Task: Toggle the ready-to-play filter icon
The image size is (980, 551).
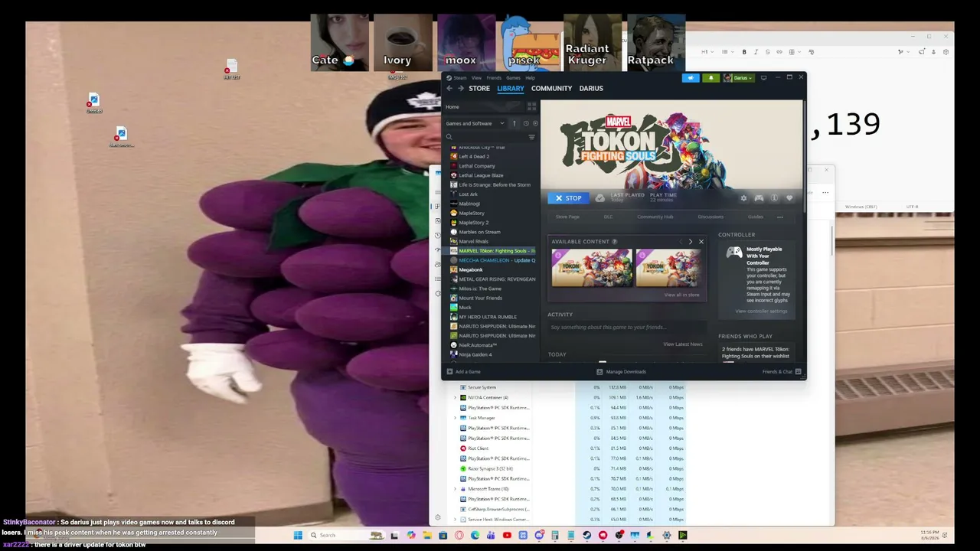Action: [534, 123]
